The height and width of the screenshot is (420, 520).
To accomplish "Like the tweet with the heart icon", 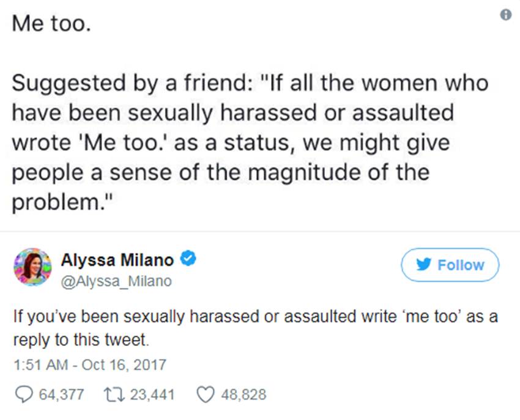I will [x=205, y=394].
